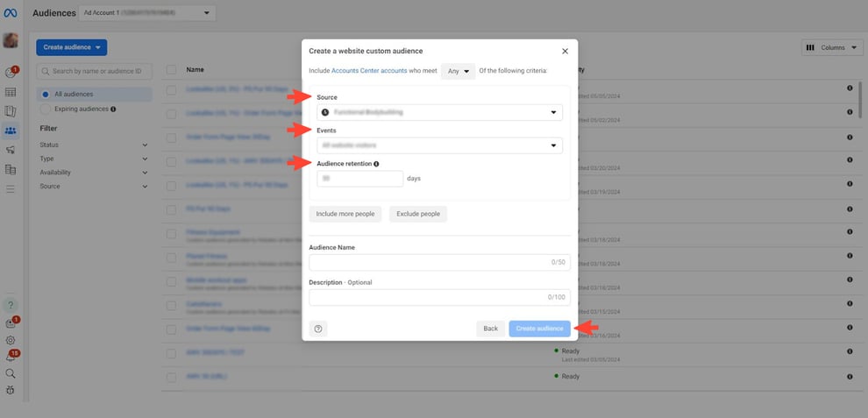Open the Source dropdown in the dialog
The width and height of the screenshot is (868, 418).
click(x=439, y=112)
